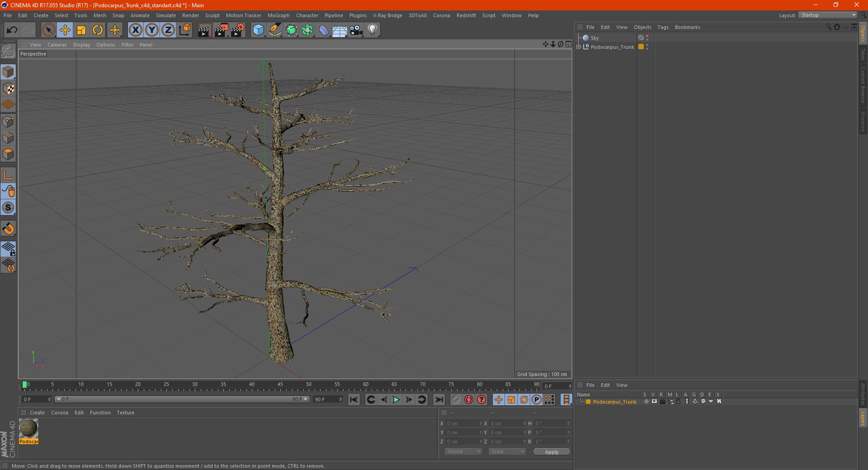Open the spline pen tool icon

(x=274, y=30)
